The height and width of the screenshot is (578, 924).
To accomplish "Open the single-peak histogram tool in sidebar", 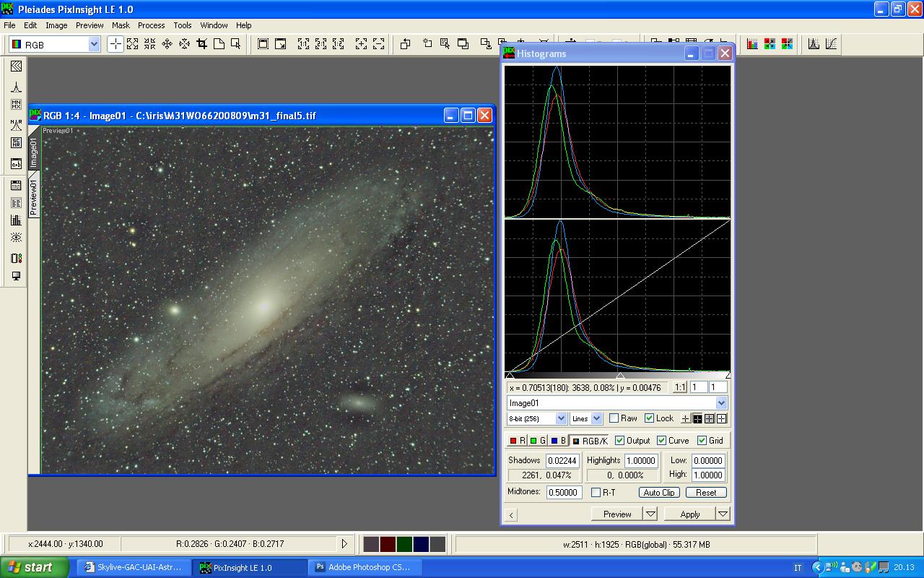I will tap(16, 87).
